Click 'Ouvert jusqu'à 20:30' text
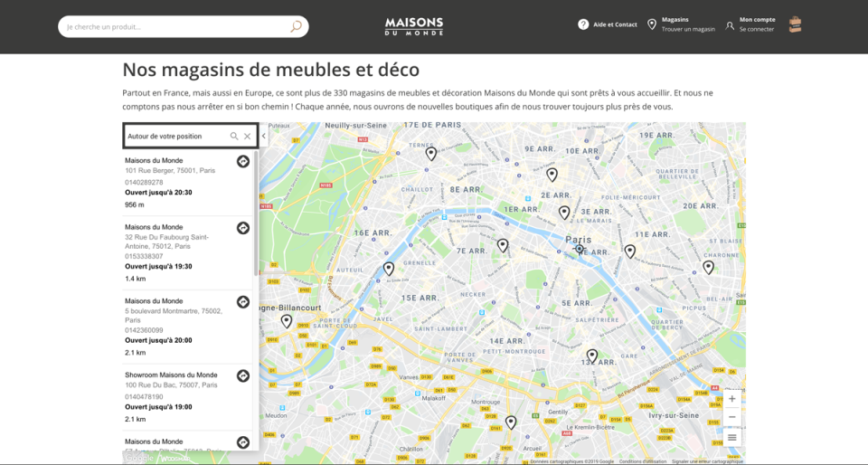This screenshot has height=465, width=868. (158, 193)
